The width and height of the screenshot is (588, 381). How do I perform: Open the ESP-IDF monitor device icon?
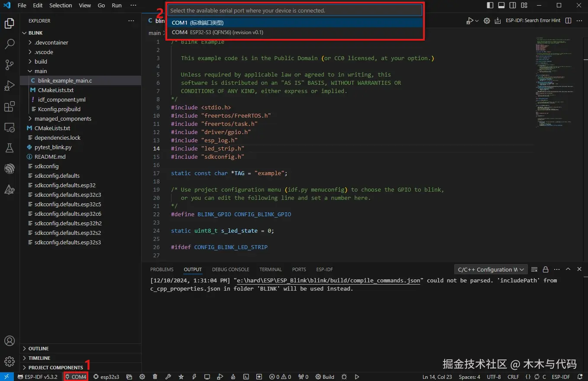[x=207, y=377]
